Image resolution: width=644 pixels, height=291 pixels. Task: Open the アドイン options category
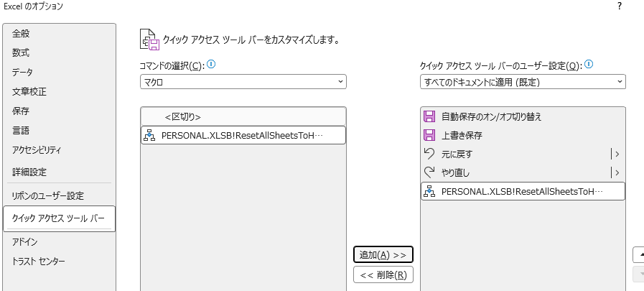coord(59,241)
